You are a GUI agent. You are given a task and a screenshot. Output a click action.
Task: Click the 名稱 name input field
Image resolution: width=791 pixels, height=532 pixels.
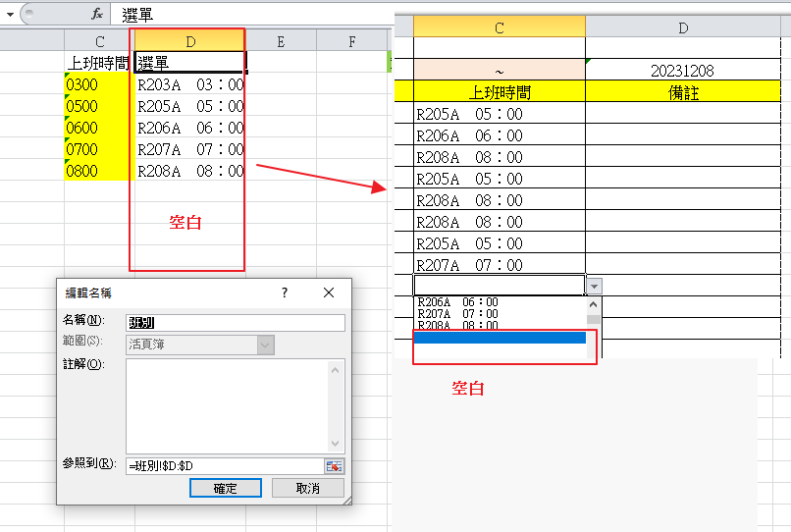236,323
